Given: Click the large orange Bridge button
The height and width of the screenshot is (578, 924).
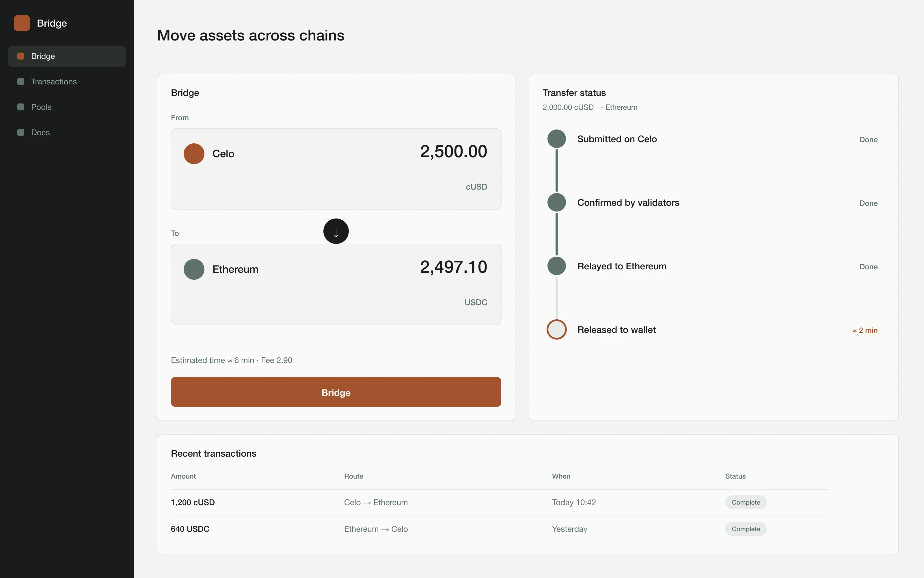Looking at the screenshot, I should tap(336, 392).
